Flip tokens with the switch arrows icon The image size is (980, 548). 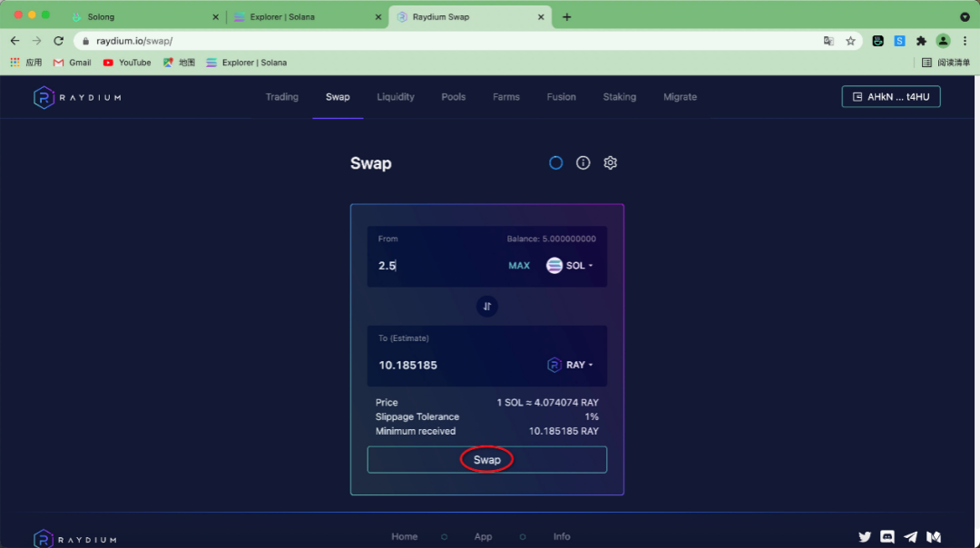(x=487, y=306)
